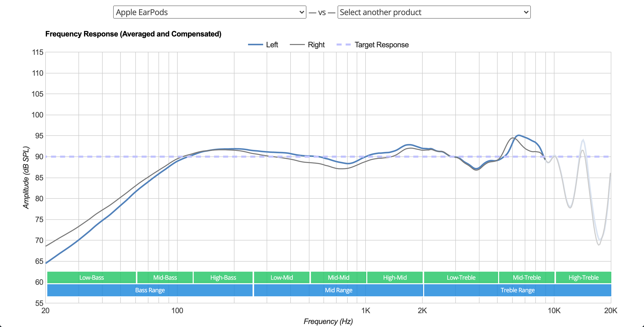The width and height of the screenshot is (644, 327).
Task: Click the Treble Range bar
Action: coord(517,290)
